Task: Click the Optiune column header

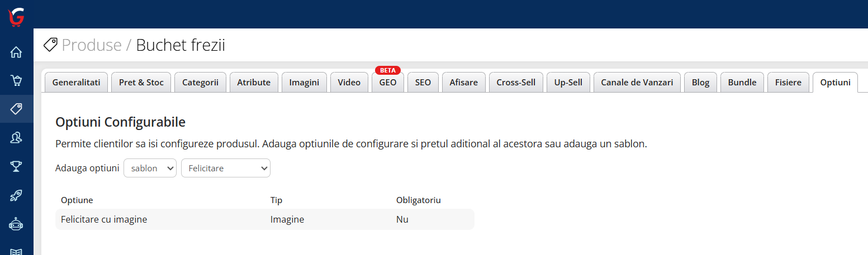Action: [77, 200]
